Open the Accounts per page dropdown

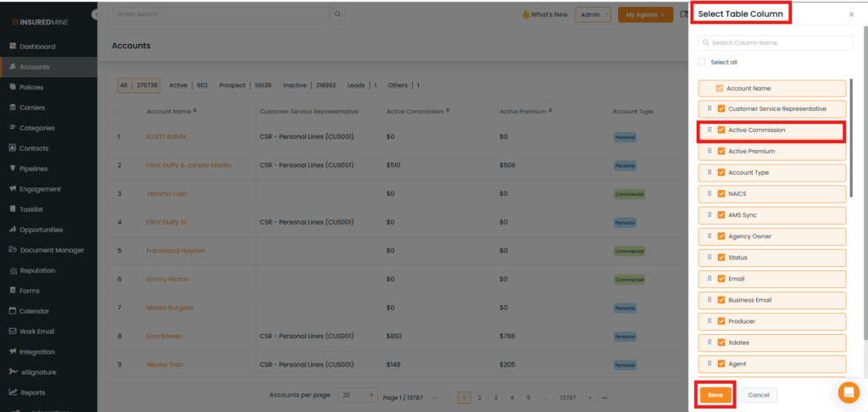[x=359, y=395]
